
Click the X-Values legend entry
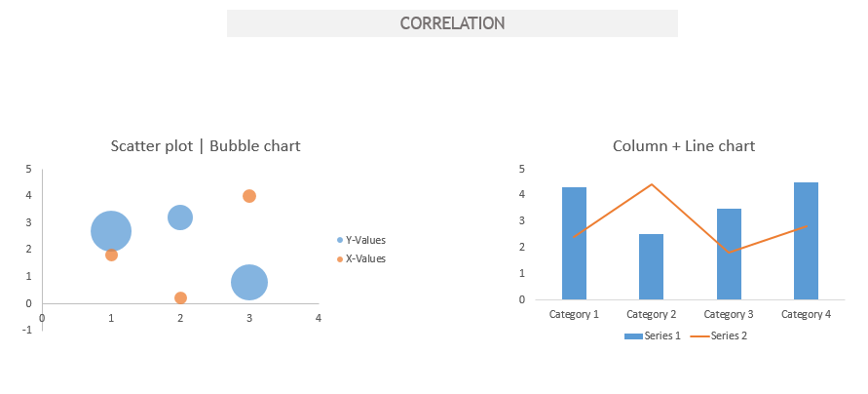360,258
